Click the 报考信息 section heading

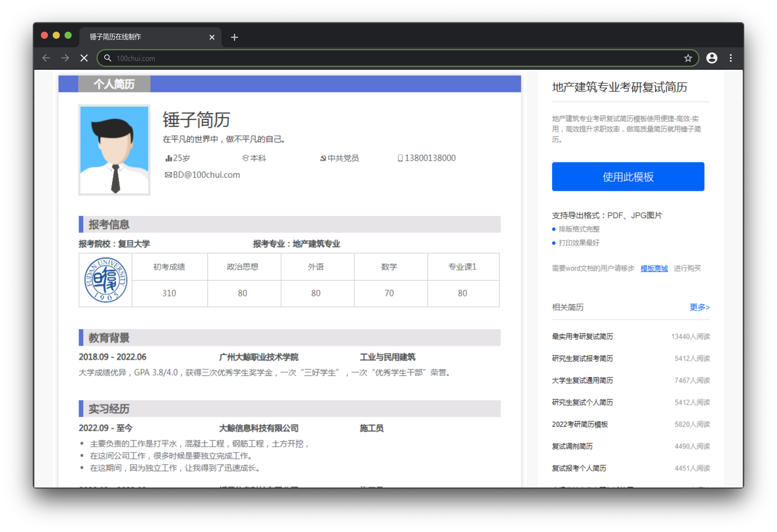[109, 224]
